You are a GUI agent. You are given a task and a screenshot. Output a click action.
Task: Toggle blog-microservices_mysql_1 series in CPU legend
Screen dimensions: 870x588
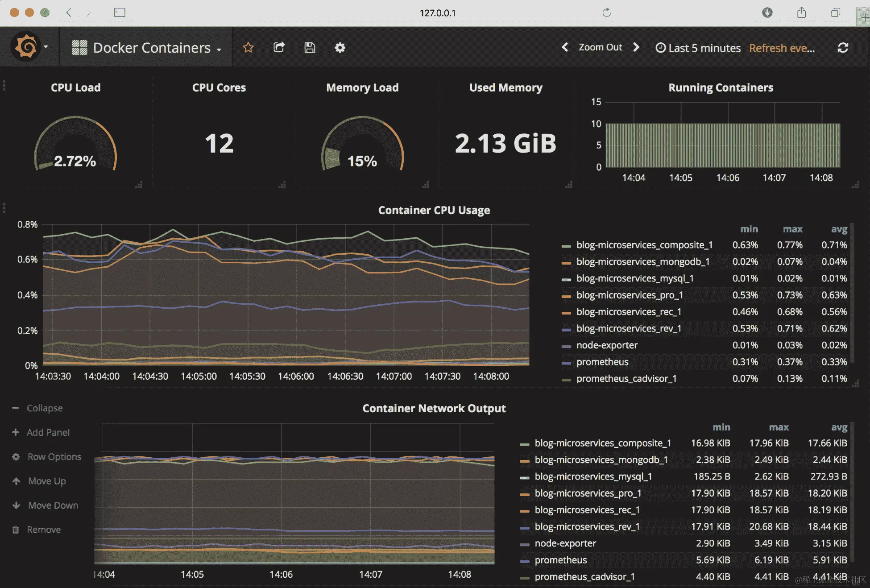(x=634, y=278)
